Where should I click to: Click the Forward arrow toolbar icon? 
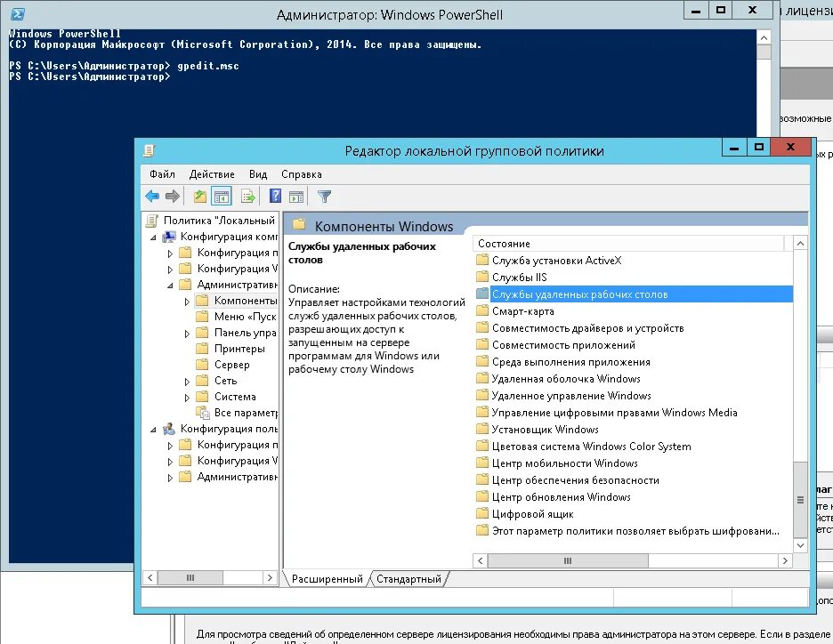coord(173,197)
